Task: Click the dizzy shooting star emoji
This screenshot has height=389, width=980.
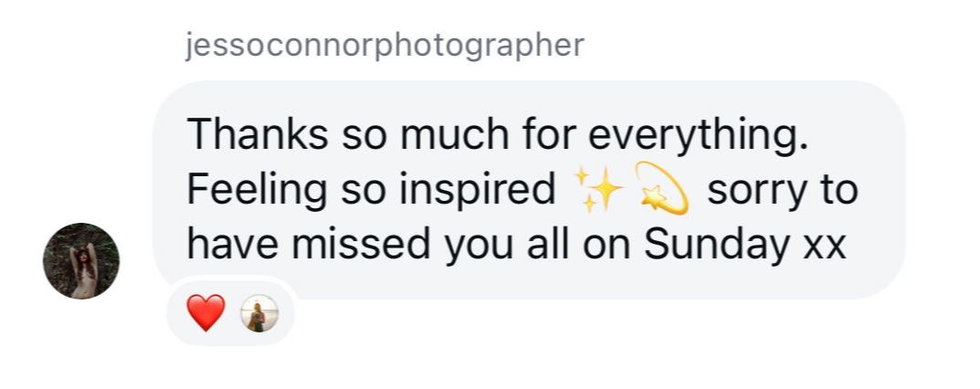Action: coord(661,188)
